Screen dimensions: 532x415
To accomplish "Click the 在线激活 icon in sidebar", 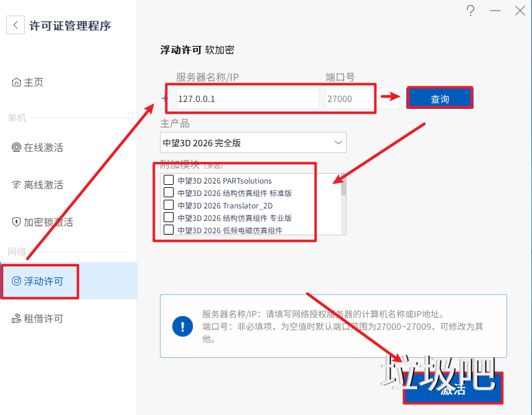I will point(16,147).
